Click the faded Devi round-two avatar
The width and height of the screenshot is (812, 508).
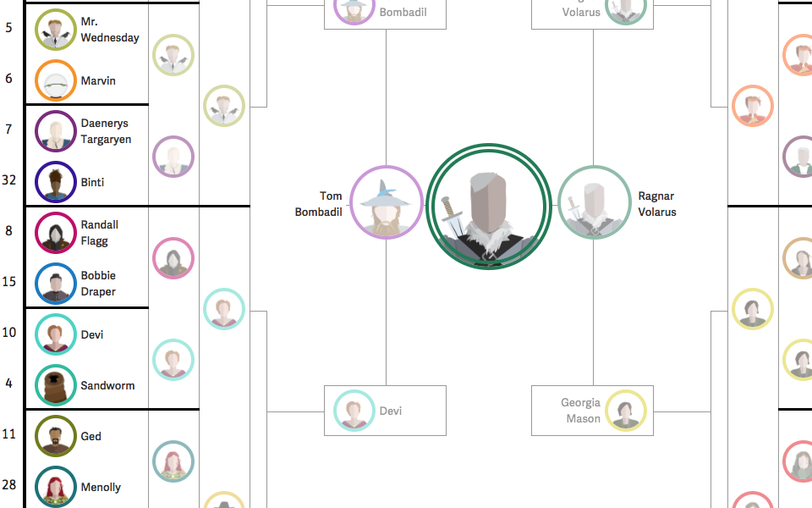[173, 360]
